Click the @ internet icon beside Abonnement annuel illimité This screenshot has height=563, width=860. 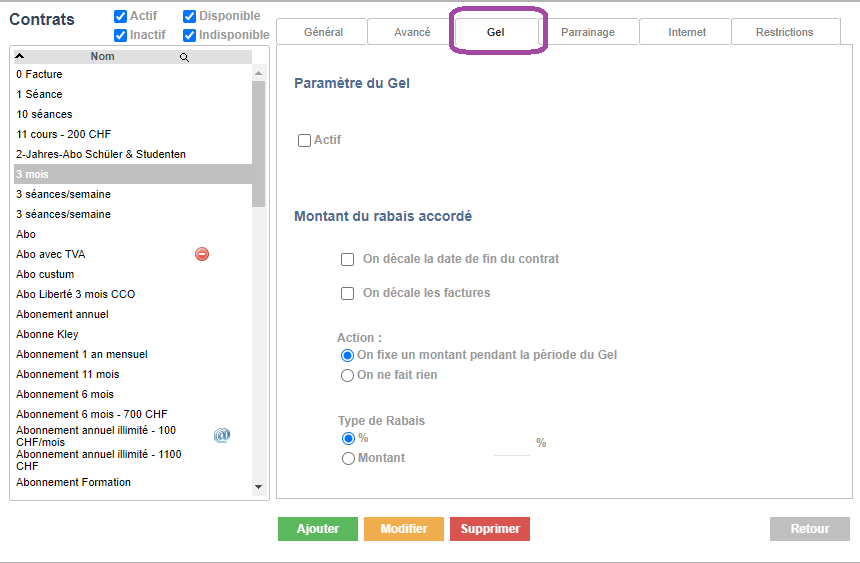tap(222, 435)
